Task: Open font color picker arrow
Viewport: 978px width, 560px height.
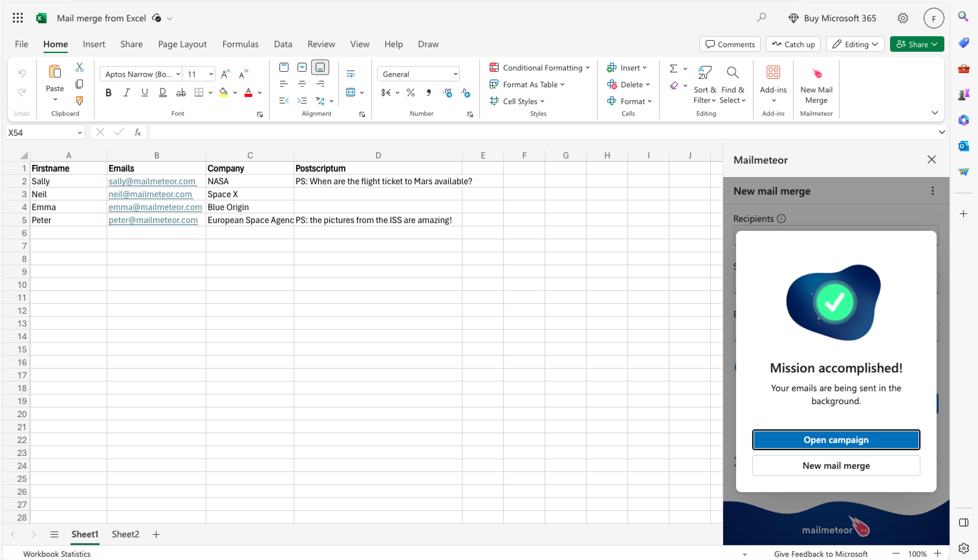Action: 260,93
